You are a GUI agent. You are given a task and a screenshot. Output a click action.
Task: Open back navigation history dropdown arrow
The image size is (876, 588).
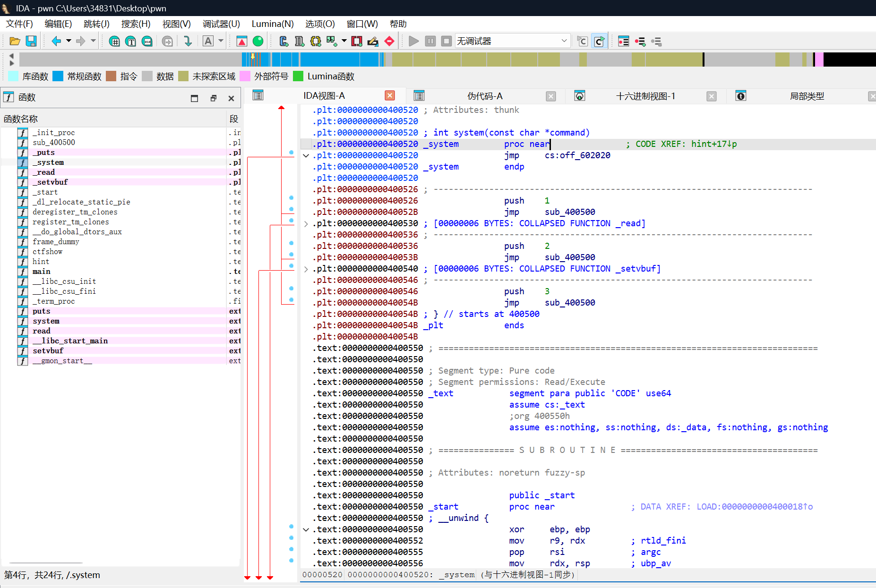point(69,42)
